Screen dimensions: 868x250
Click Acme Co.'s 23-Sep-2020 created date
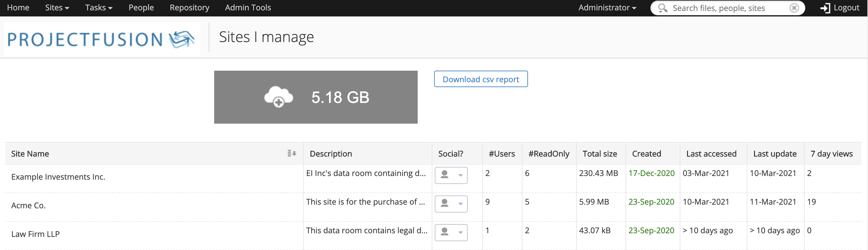tap(651, 202)
